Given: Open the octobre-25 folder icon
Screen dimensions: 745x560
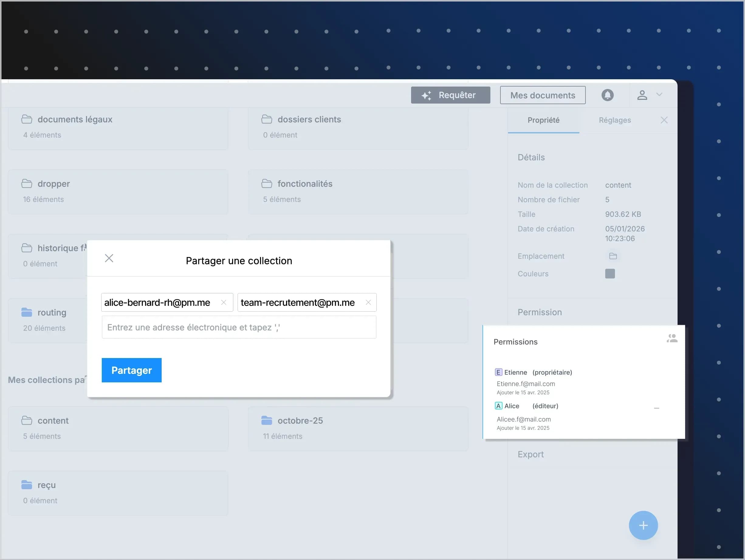Looking at the screenshot, I should coord(267,420).
